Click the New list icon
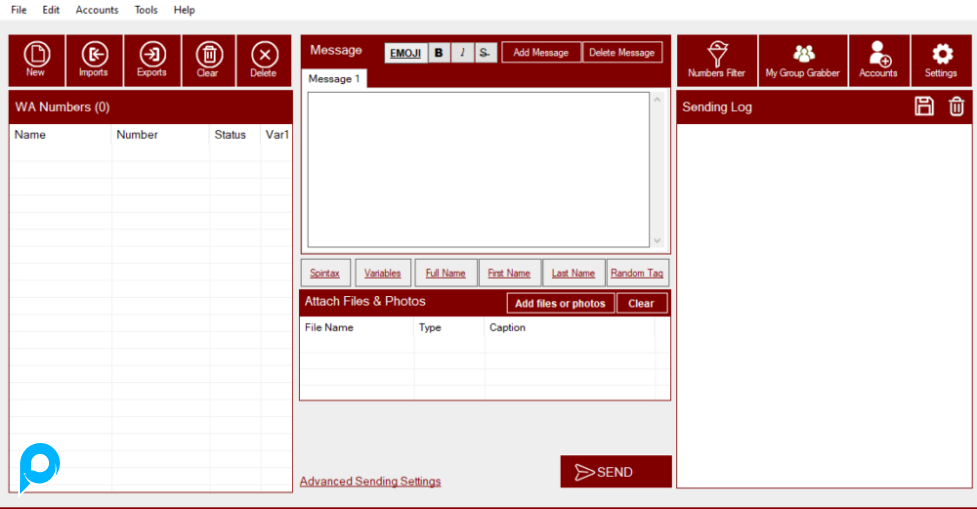The image size is (977, 509). (x=36, y=60)
